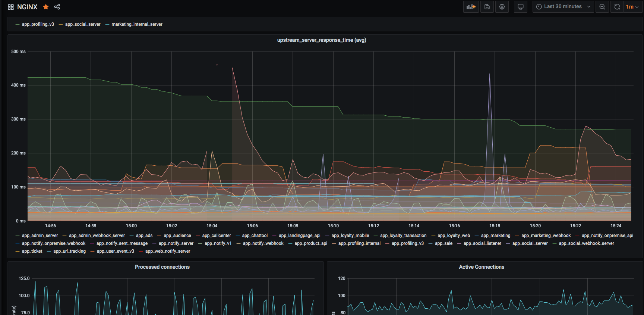Click the share dashboard icon
Image resolution: width=644 pixels, height=315 pixels.
click(x=57, y=7)
